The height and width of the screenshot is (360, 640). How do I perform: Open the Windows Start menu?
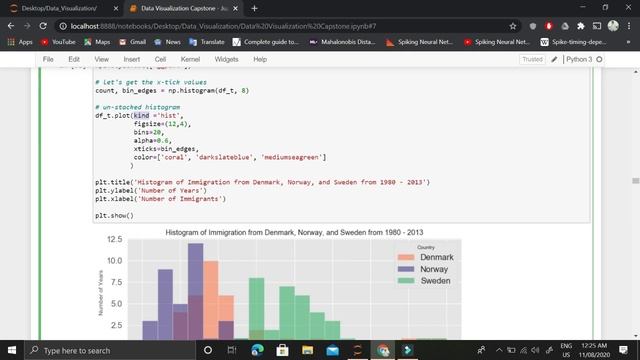click(12, 350)
